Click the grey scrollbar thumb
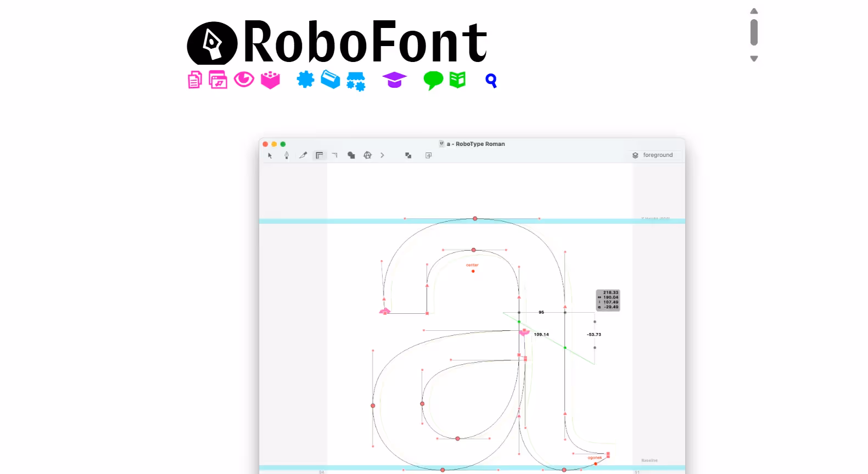The image size is (868, 474). 754,32
